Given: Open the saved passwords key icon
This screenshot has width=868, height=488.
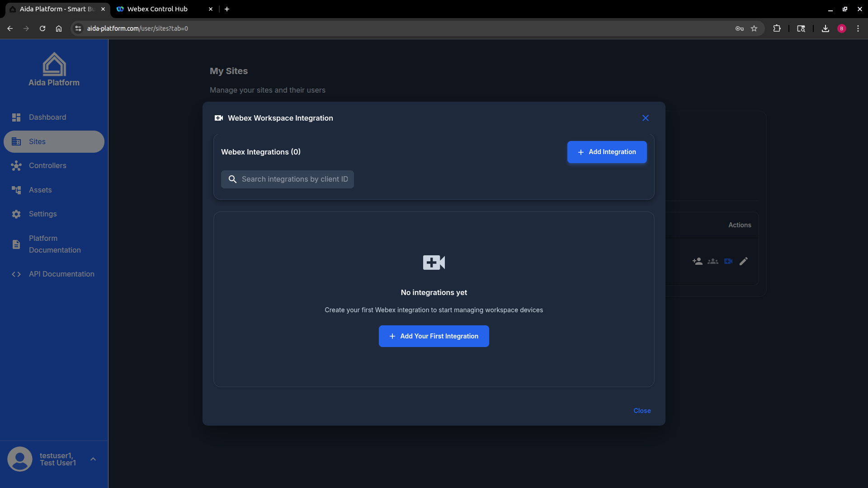Looking at the screenshot, I should [x=740, y=28].
